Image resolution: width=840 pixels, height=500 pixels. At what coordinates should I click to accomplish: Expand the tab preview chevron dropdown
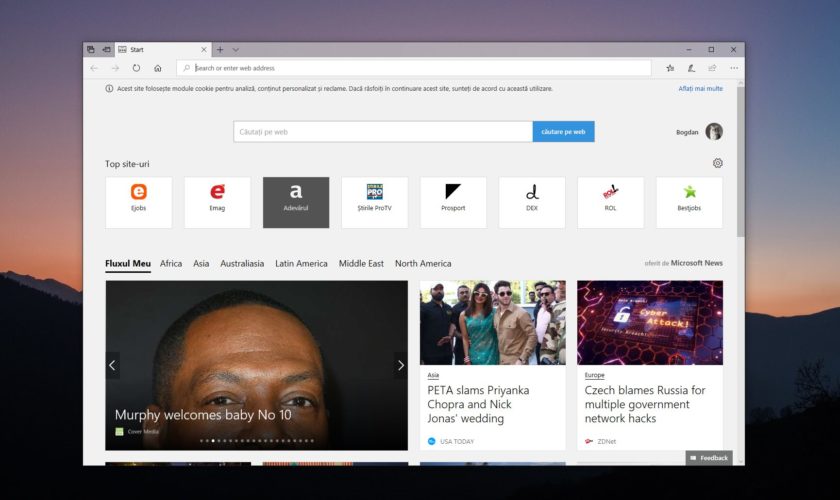pos(236,49)
